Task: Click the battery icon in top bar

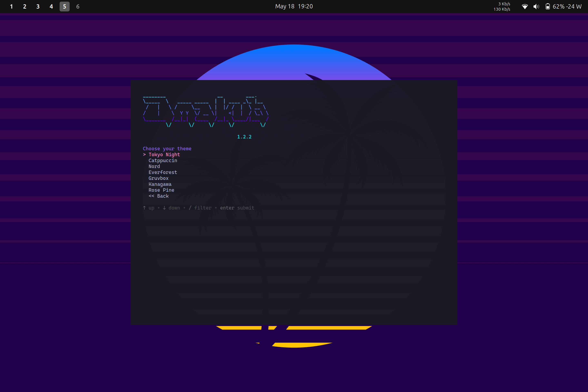Action: tap(548, 7)
